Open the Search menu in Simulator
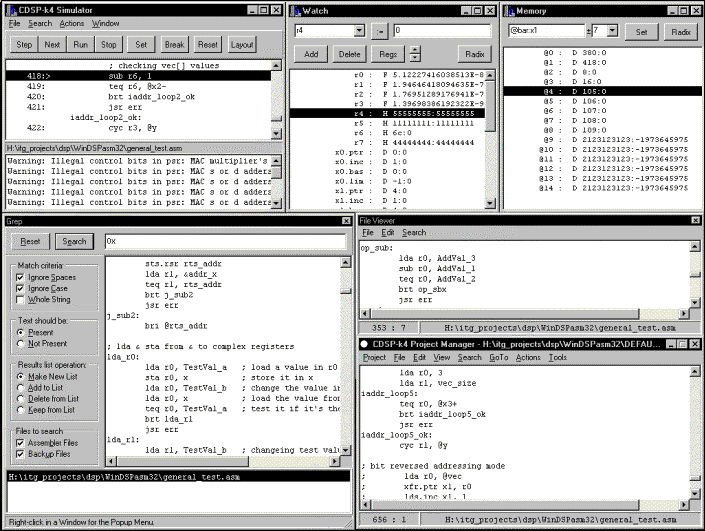705x531 pixels. 40,23
